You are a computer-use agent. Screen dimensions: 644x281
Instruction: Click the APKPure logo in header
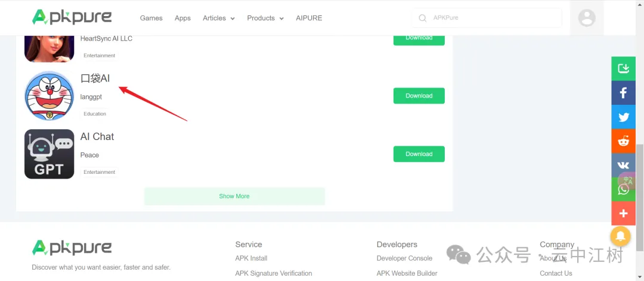pyautogui.click(x=72, y=17)
